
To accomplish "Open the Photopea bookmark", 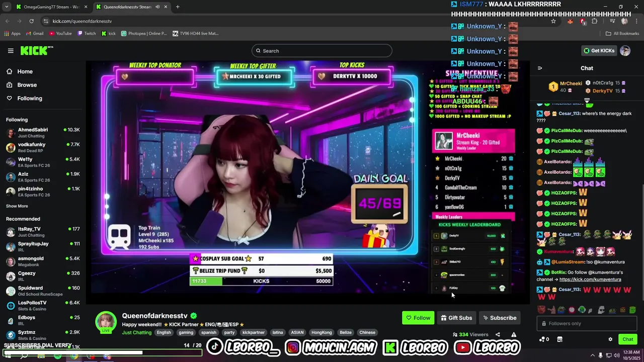I will pos(144,34).
